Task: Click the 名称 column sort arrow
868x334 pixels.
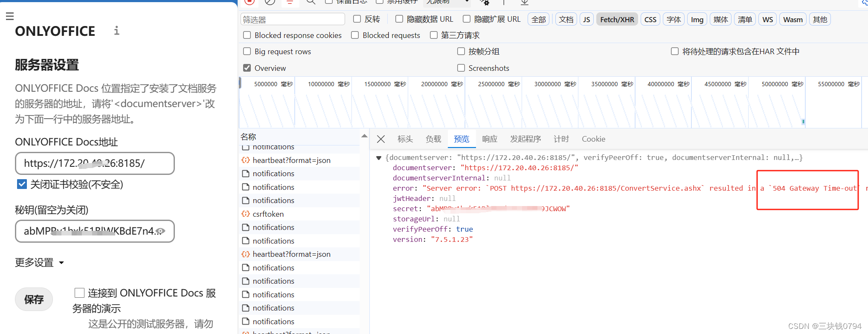Action: pos(364,136)
